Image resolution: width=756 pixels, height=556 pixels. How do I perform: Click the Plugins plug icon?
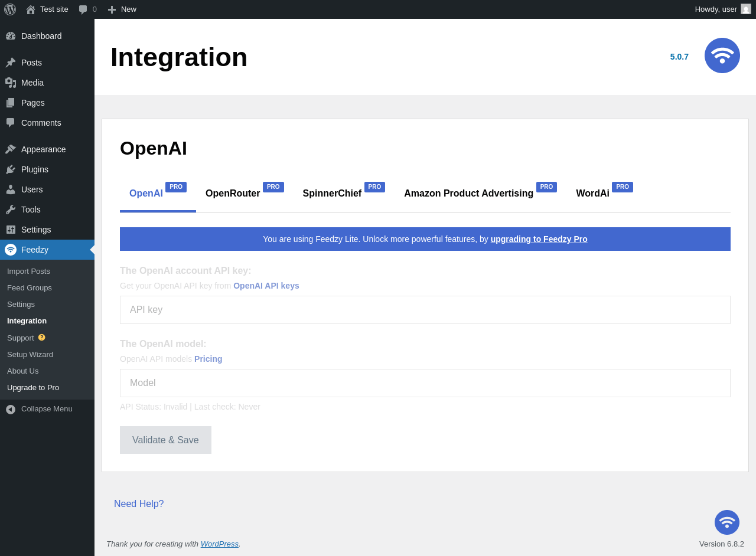click(11, 169)
